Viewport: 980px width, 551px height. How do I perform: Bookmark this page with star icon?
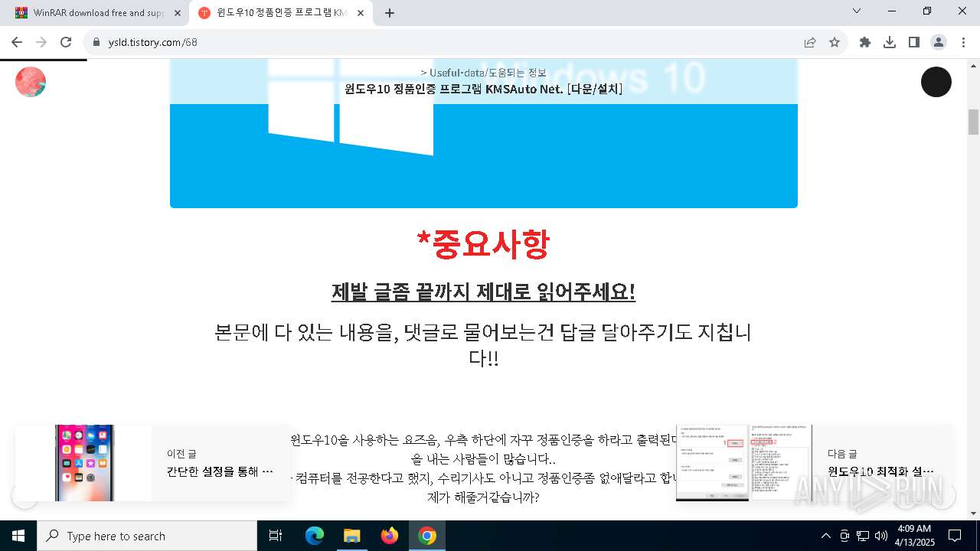point(835,42)
